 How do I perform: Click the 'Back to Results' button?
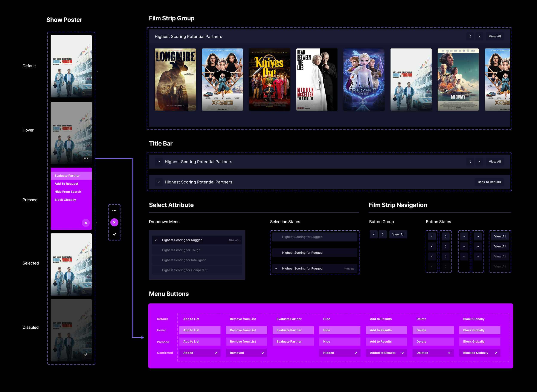489,182
